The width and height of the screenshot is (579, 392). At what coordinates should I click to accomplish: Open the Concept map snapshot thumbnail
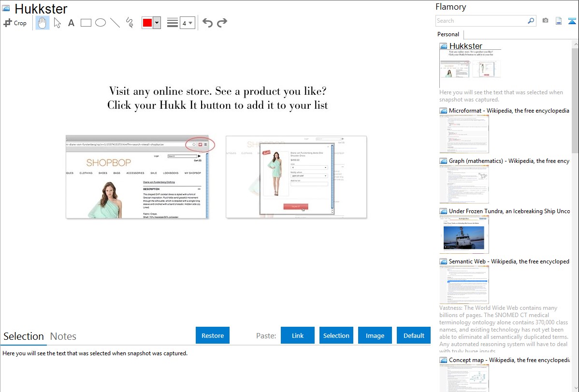click(x=464, y=378)
